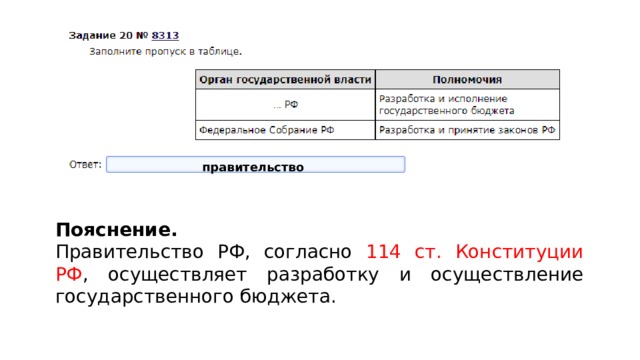Click the table cell '… РФ'
Image resolution: width=640 pixels, height=360 pixels.
(x=285, y=105)
